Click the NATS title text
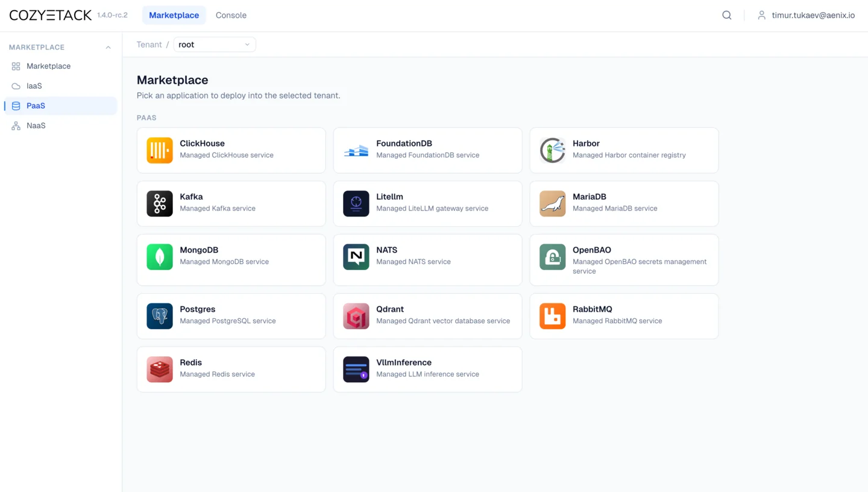Viewport: 868px width, 492px height. [386, 250]
